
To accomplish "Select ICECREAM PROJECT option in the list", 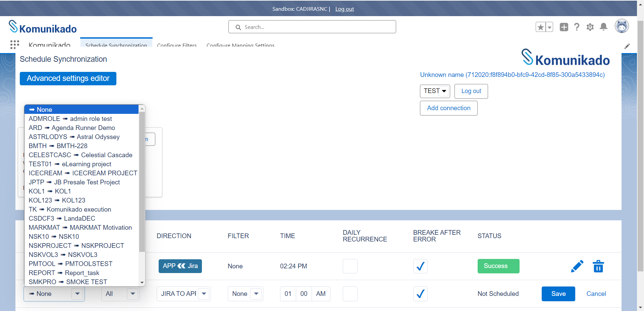I will point(82,173).
